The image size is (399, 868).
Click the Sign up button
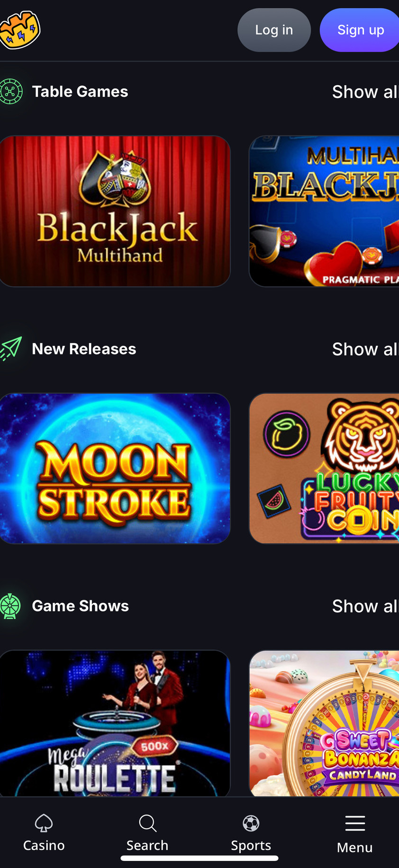[x=360, y=30]
